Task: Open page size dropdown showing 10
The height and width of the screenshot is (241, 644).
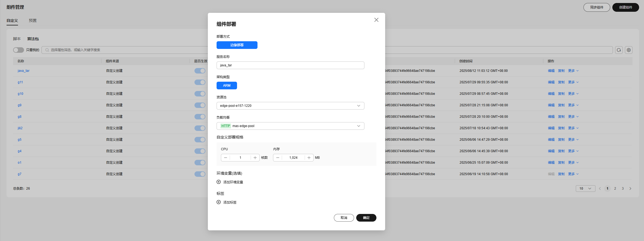Action: click(x=585, y=189)
